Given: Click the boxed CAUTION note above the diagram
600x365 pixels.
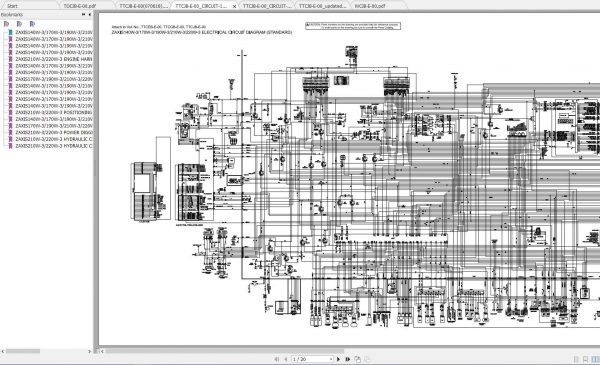Looking at the screenshot, I should click(x=353, y=26).
